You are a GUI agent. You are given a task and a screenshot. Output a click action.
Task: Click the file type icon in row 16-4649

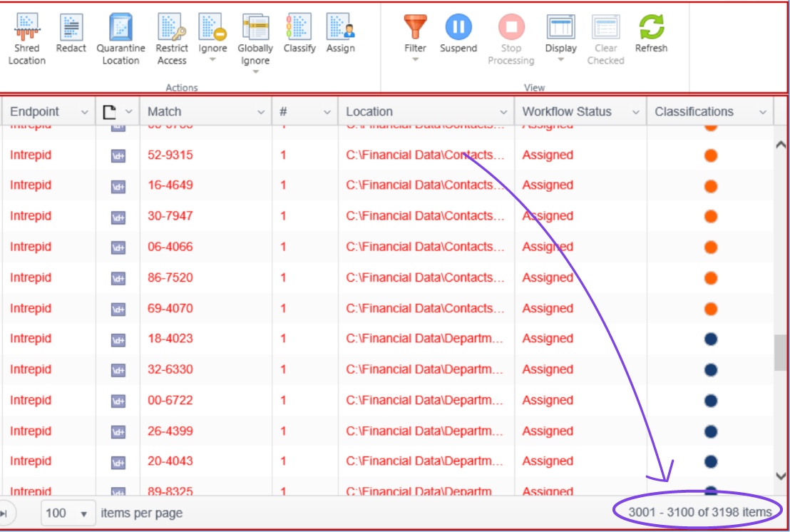coord(118,186)
